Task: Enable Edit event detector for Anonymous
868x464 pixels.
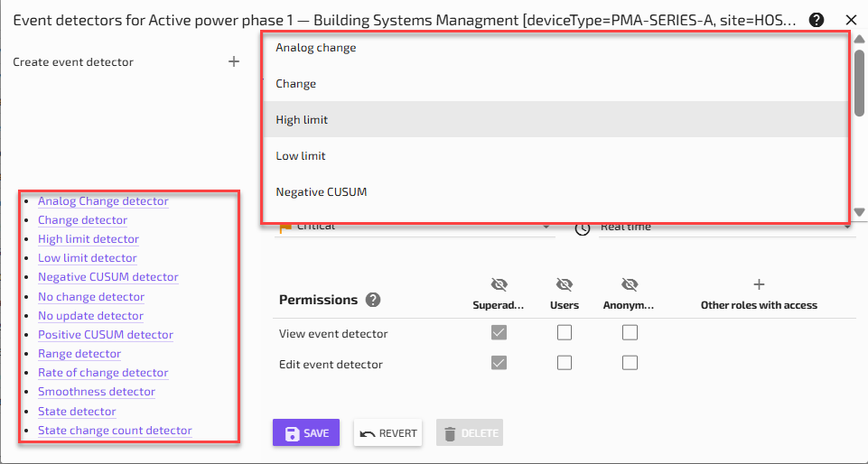Action: [630, 363]
